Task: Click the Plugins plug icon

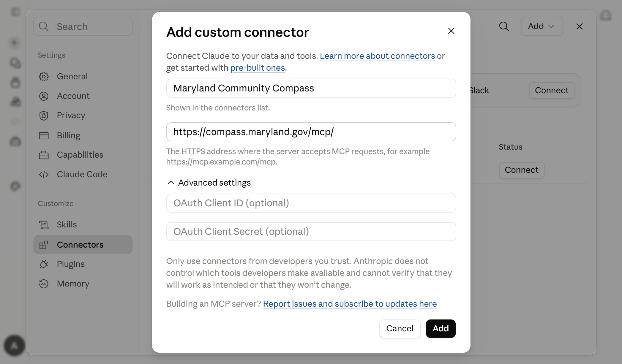Action: pyautogui.click(x=44, y=264)
